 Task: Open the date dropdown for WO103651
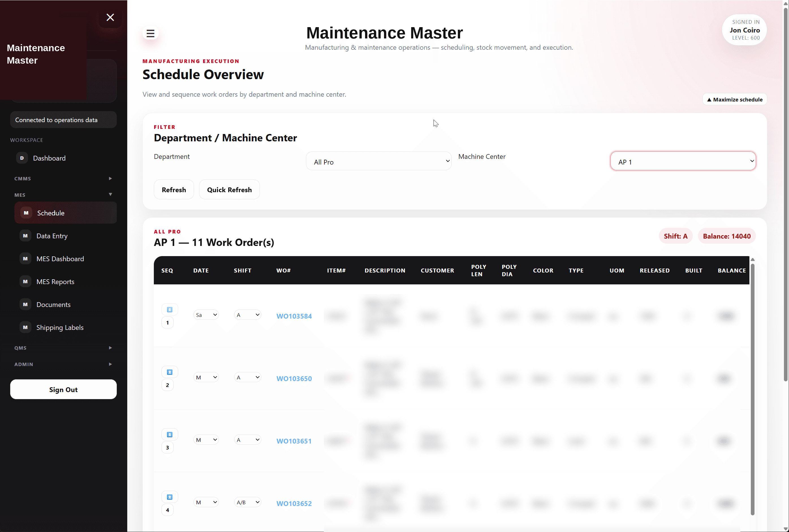pos(206,440)
